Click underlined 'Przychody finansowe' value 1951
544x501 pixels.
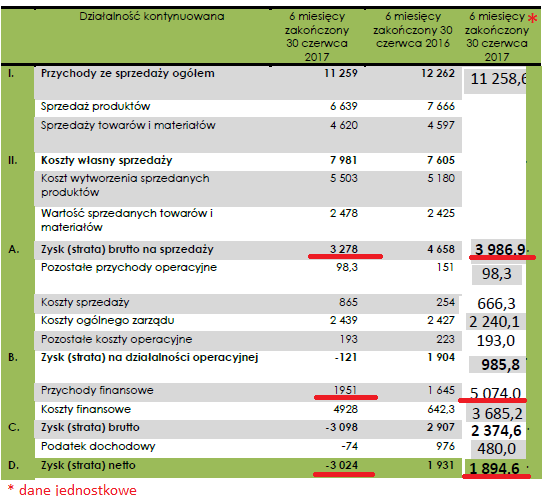click(345, 390)
